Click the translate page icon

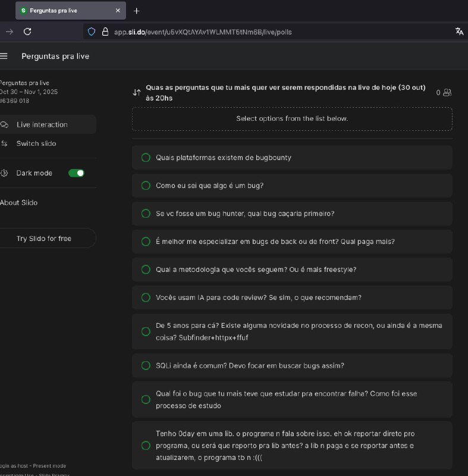(459, 32)
